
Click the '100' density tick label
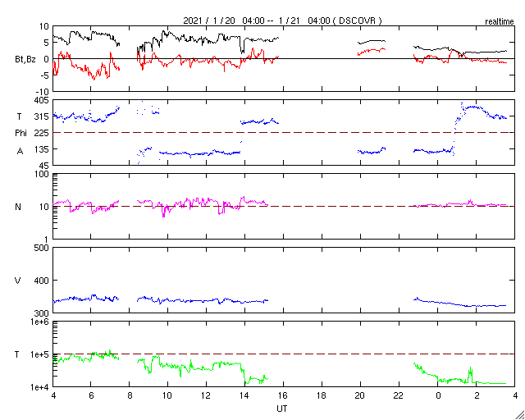pos(43,175)
